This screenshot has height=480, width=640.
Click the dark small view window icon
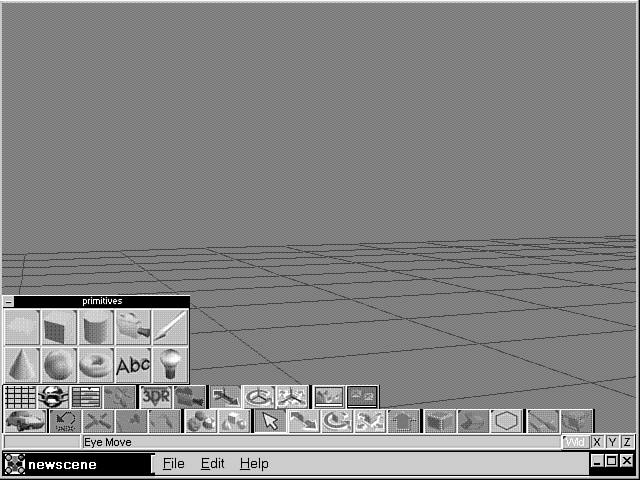[x=362, y=397]
